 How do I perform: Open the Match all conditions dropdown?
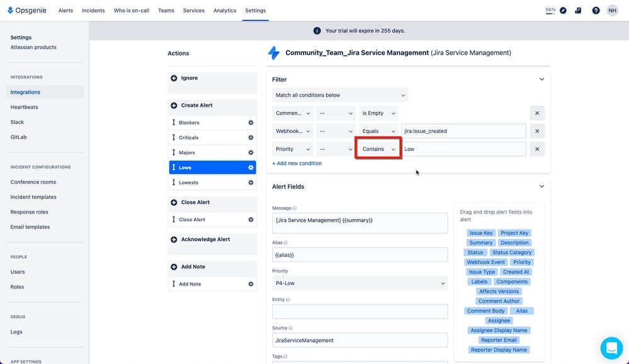(x=340, y=95)
